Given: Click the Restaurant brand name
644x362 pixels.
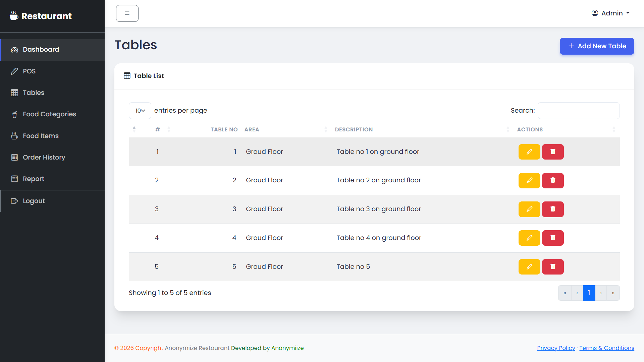Looking at the screenshot, I should [x=47, y=16].
